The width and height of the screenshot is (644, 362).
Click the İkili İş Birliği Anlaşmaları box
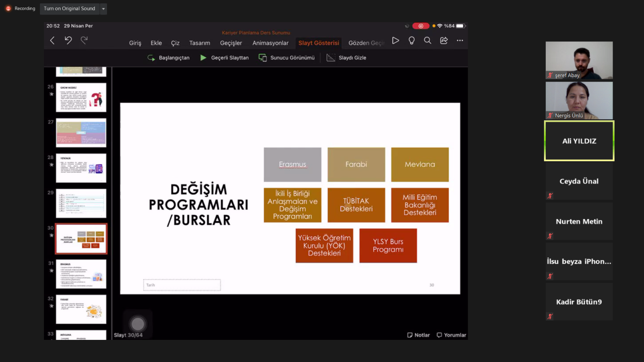293,205
